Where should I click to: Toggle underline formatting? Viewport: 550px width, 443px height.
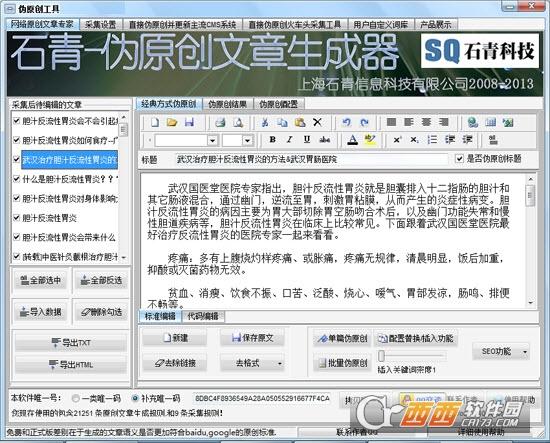coord(307,140)
